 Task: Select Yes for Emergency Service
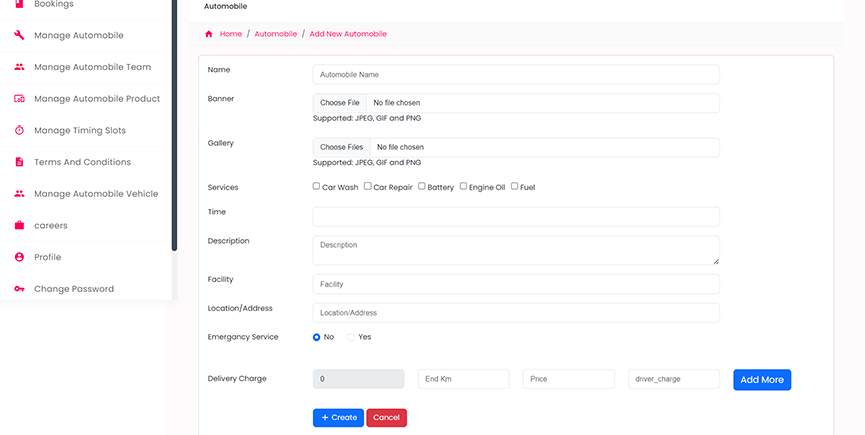(351, 337)
